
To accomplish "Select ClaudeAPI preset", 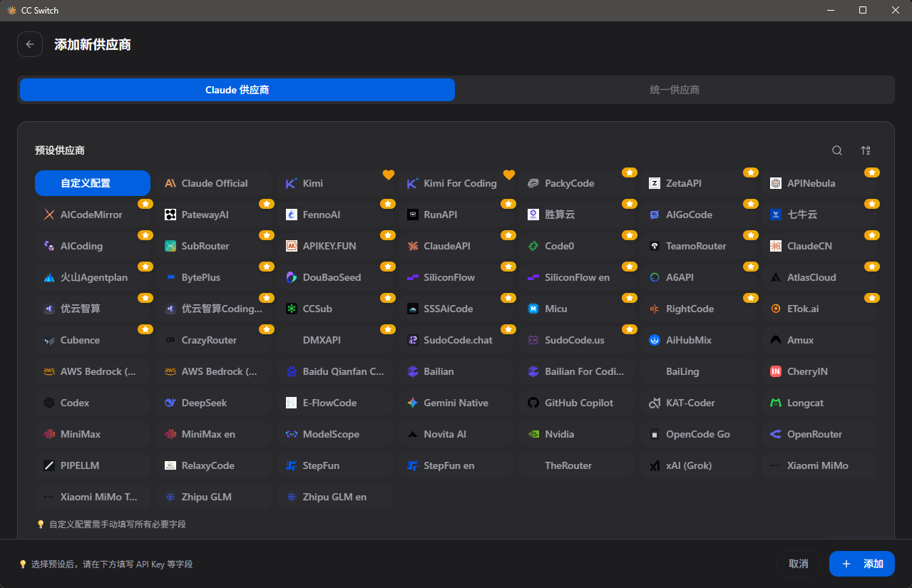I will (x=456, y=246).
